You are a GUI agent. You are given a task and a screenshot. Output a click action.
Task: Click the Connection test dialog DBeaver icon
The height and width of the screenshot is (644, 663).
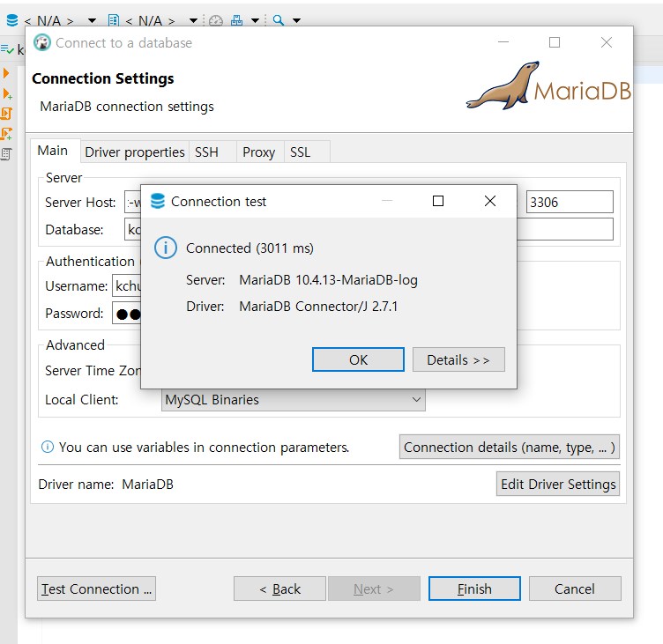point(158,201)
